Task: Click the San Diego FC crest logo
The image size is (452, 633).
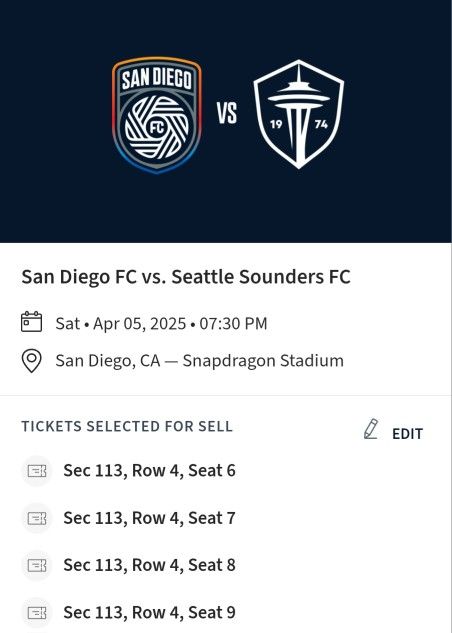Action: [157, 115]
